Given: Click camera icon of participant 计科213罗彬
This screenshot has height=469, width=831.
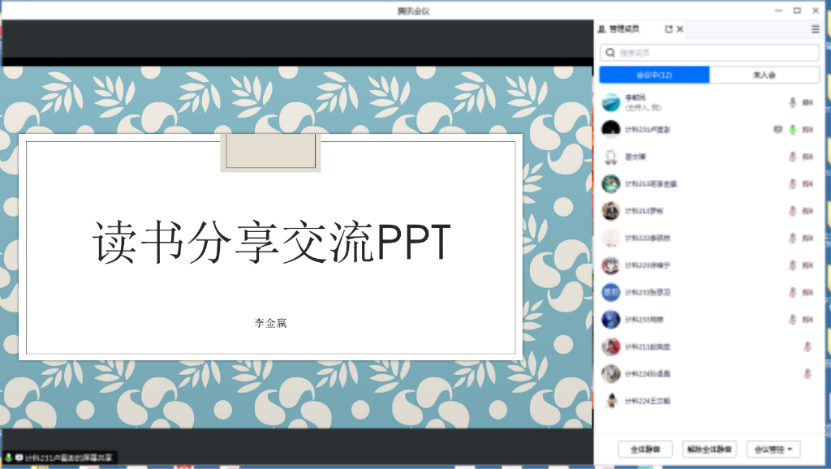Looking at the screenshot, I should (806, 211).
